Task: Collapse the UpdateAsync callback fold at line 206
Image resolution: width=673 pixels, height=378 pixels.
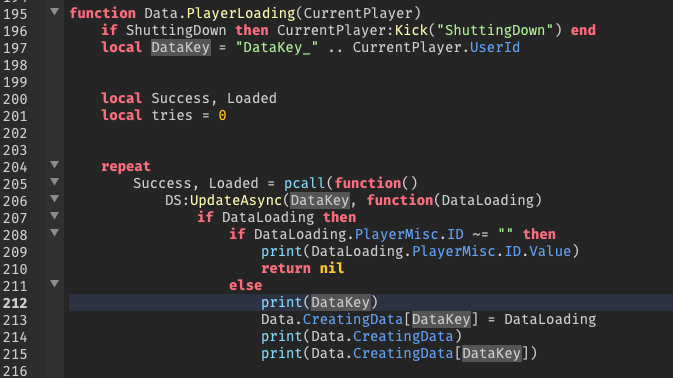Action: pos(55,199)
